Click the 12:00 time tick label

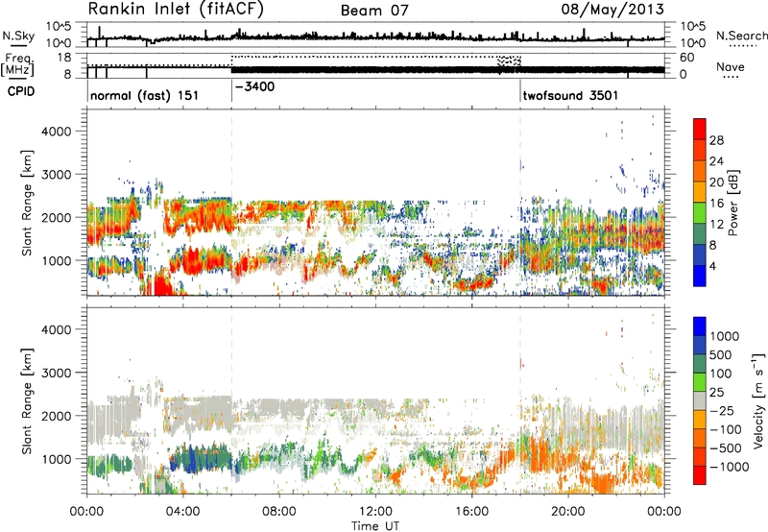point(375,512)
